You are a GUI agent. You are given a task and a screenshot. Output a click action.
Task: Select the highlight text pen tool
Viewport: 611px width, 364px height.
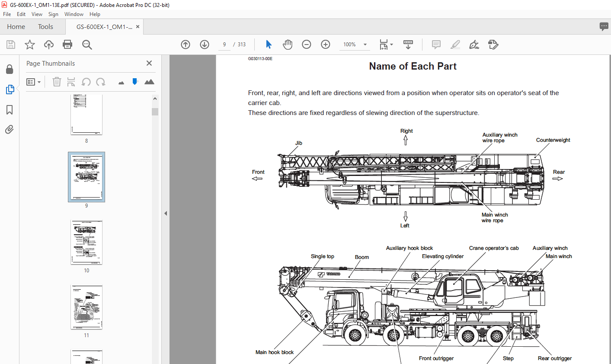[x=455, y=45]
